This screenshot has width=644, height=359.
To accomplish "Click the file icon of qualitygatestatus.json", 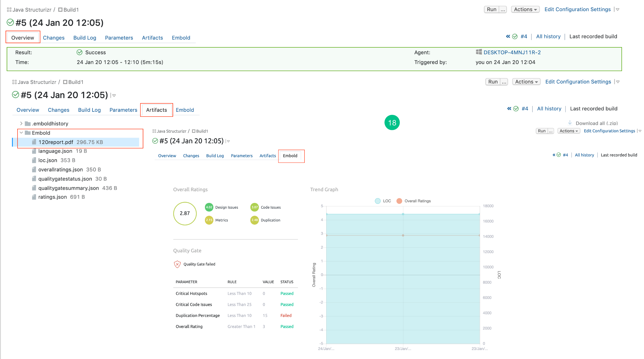I will (x=34, y=179).
